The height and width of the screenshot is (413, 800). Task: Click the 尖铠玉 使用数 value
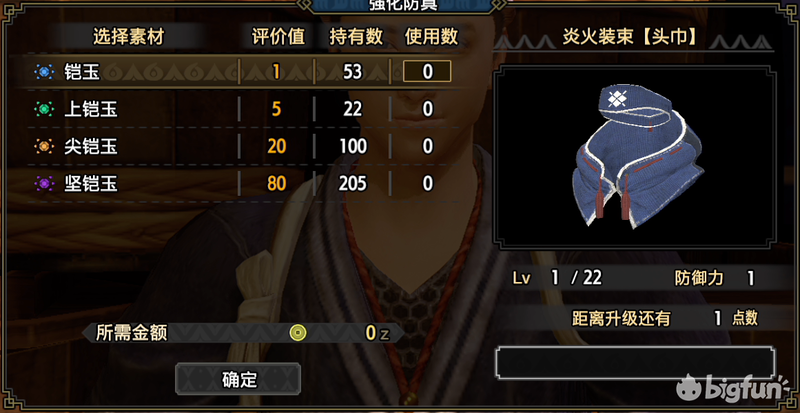428,147
